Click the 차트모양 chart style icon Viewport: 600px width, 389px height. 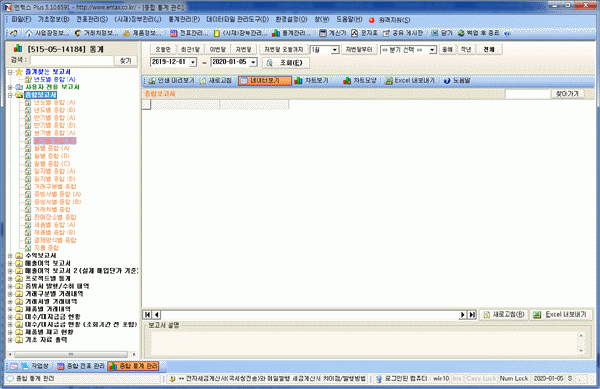coord(347,81)
